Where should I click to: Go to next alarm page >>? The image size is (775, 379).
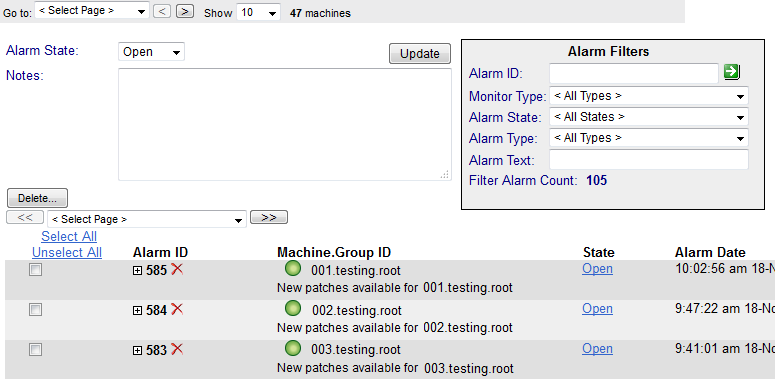(268, 217)
